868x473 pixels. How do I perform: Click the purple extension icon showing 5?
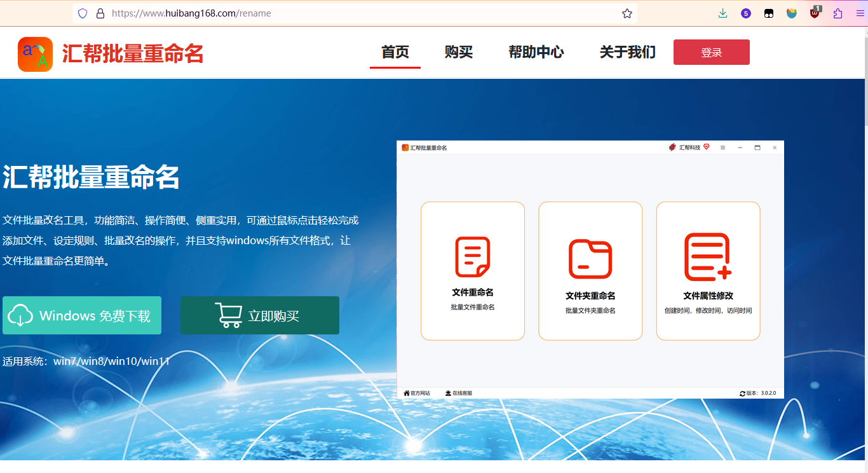pyautogui.click(x=746, y=13)
